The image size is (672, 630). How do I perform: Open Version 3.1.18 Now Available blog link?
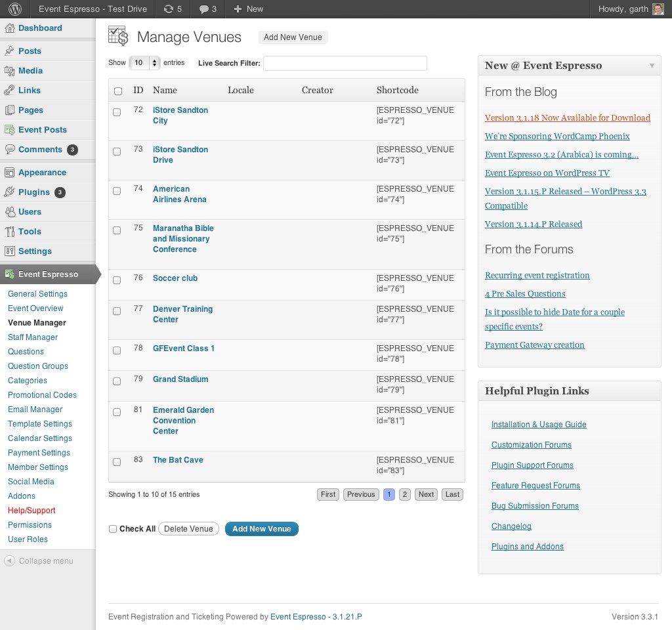[x=568, y=118]
